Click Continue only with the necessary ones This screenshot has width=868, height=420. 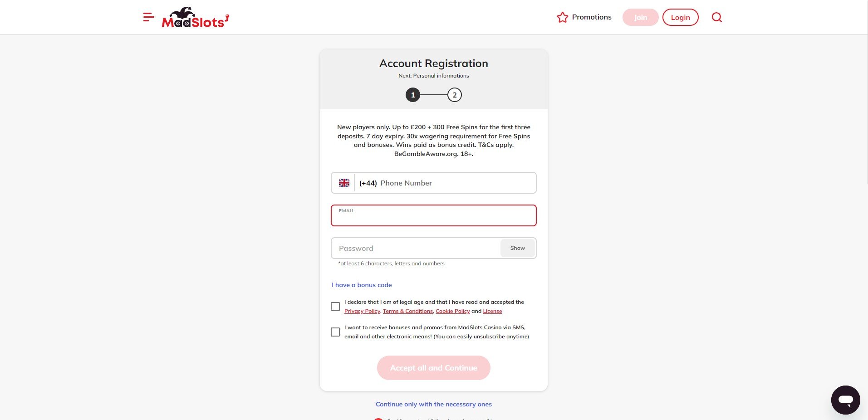[x=433, y=405]
